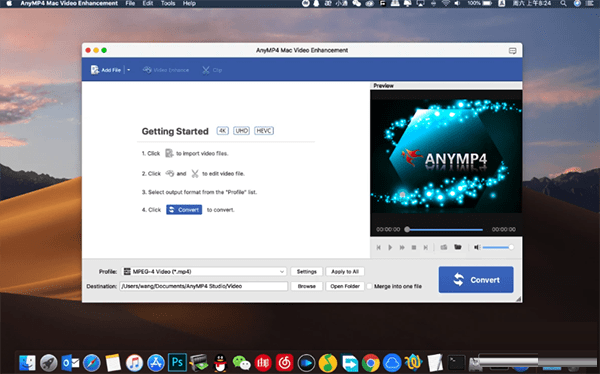600x374 pixels.
Task: Skip to next item in preview
Action: [426, 248]
